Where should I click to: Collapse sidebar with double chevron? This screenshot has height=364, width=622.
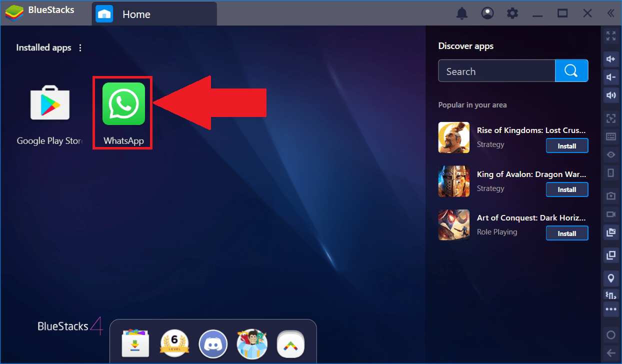click(610, 13)
